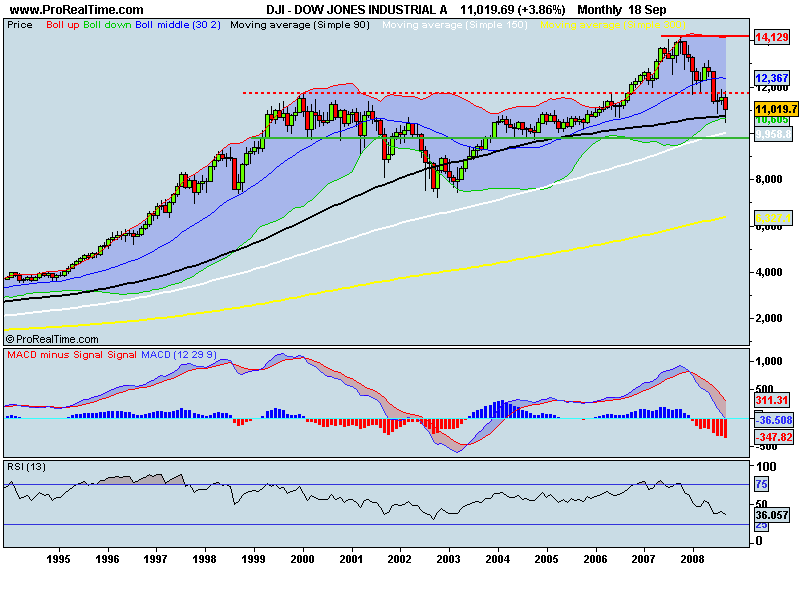Click the -36.508 MACD value tag
This screenshot has height=600, width=800.
[x=773, y=420]
